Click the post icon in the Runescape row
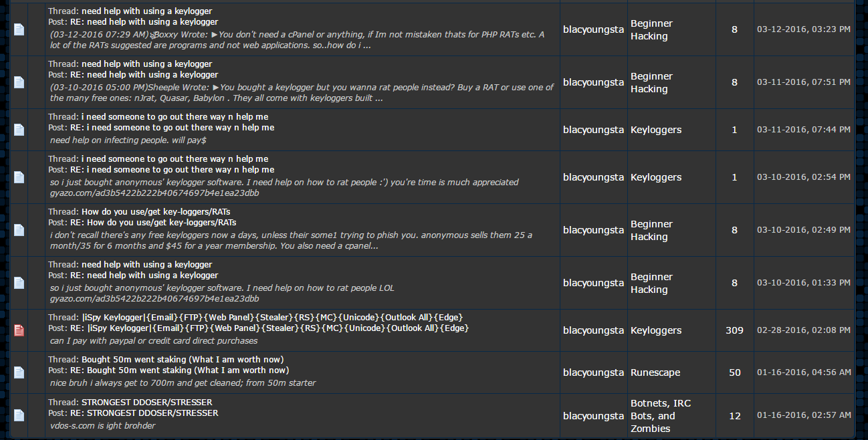868x440 pixels. (19, 372)
